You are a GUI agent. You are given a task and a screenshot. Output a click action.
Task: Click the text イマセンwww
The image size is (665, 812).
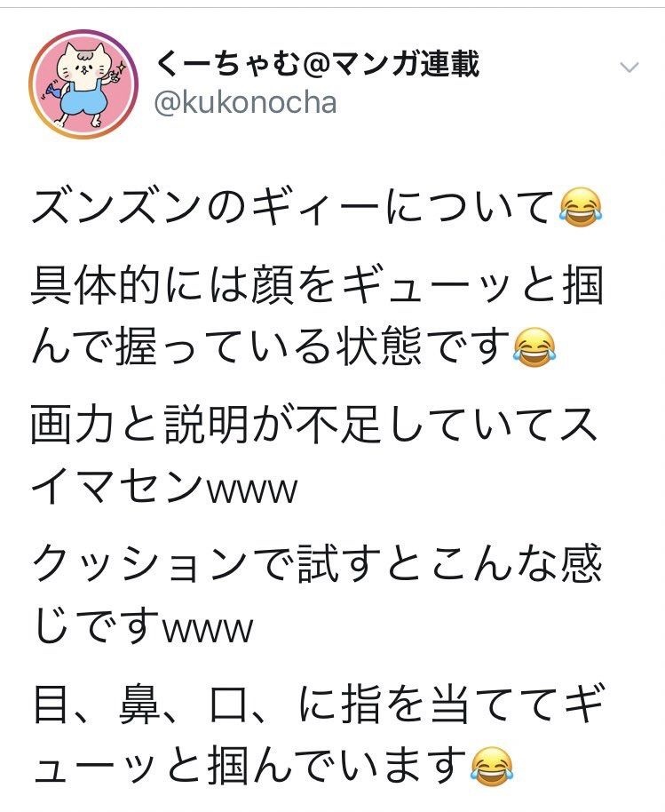click(x=165, y=488)
